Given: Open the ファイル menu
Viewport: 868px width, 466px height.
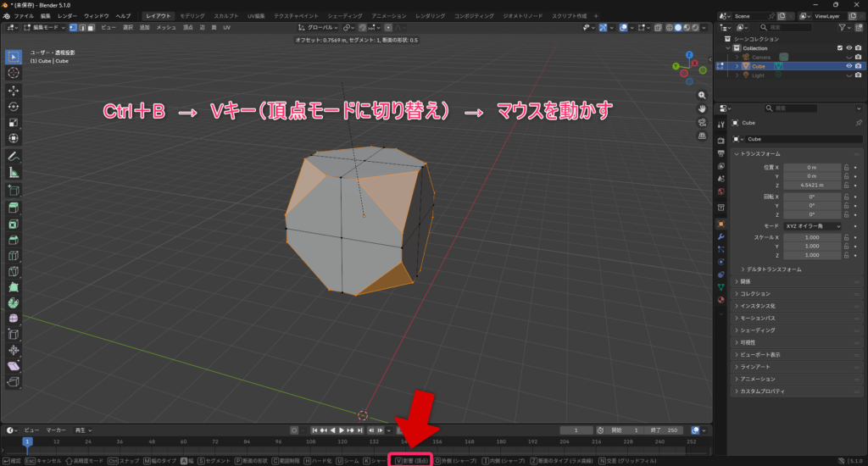Looking at the screenshot, I should point(25,16).
